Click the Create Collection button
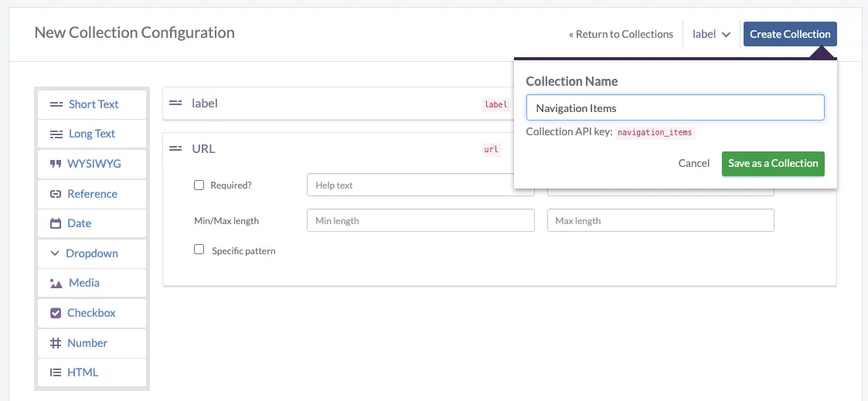This screenshot has height=401, width=868. click(x=789, y=34)
